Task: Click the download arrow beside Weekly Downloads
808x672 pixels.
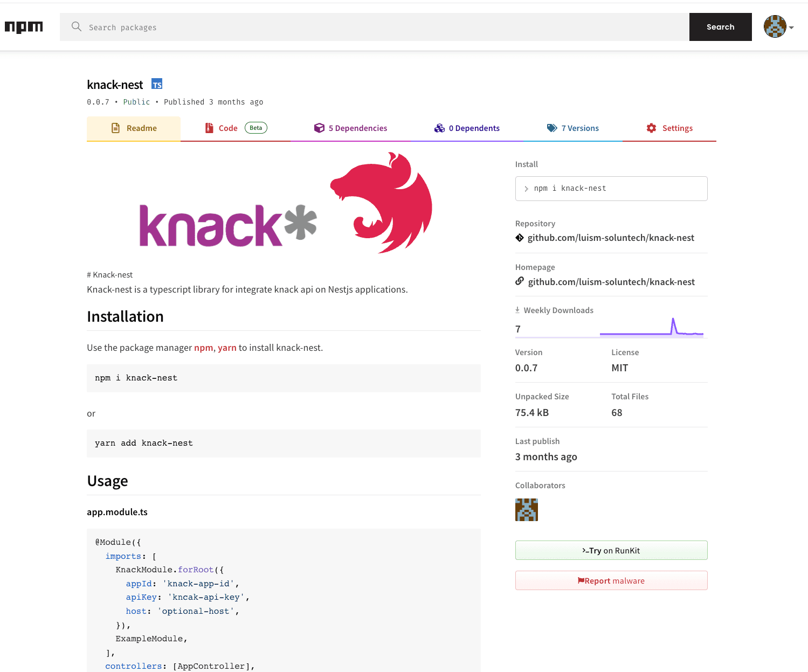Action: tap(517, 309)
